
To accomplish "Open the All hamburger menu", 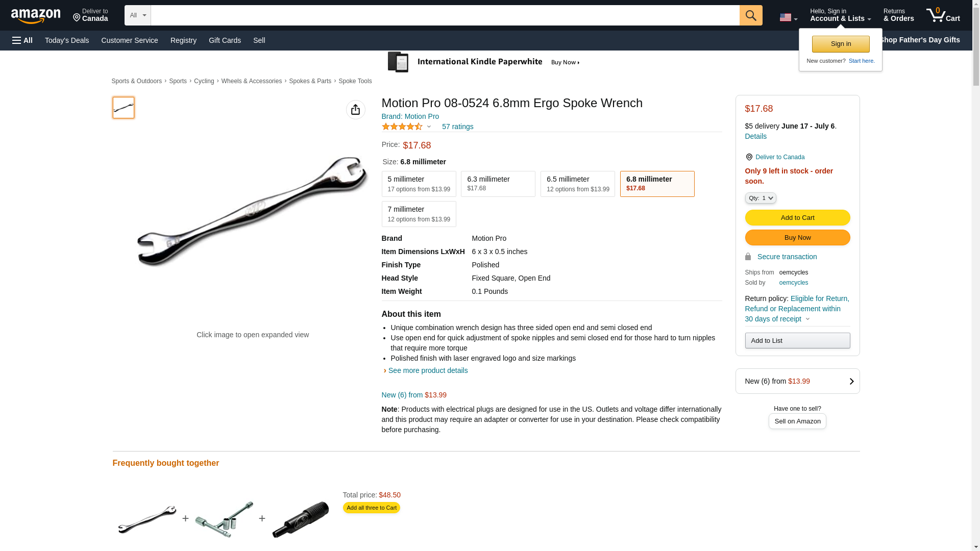I will 22,40.
